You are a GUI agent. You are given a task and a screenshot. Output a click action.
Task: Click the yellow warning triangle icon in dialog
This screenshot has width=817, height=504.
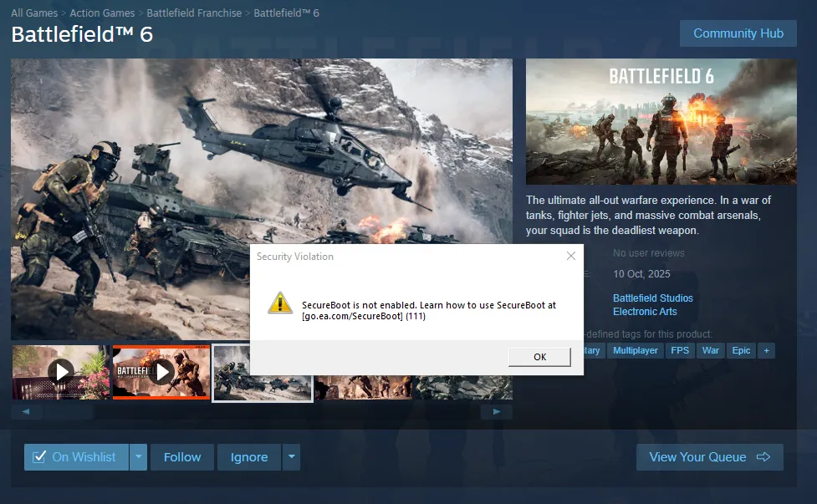[x=280, y=303]
